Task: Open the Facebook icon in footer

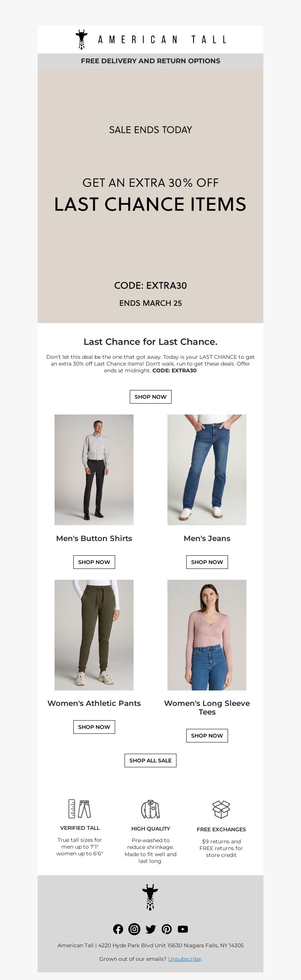Action: tap(118, 929)
